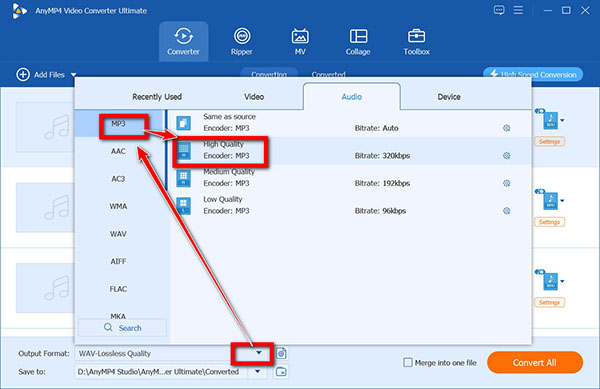Click the third file's output format icon
The width and height of the screenshot is (600, 389).
coord(550,281)
